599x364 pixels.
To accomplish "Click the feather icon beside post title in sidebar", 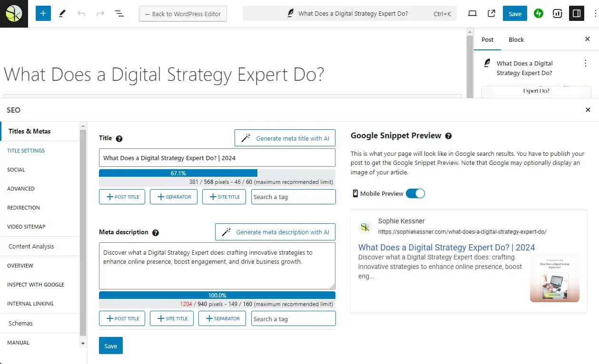I will 487,63.
